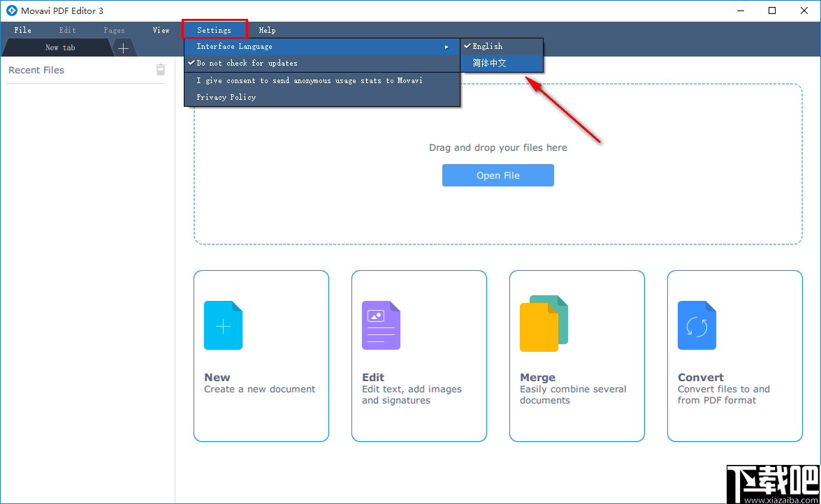821x504 pixels.
Task: Click the Open File button
Action: (x=497, y=175)
